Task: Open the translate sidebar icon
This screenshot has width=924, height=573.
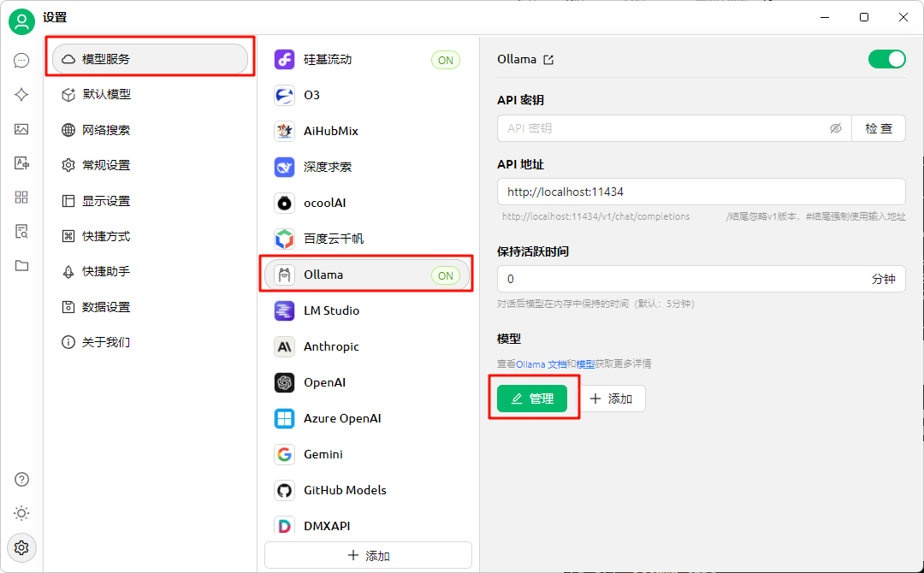Action: point(21,163)
